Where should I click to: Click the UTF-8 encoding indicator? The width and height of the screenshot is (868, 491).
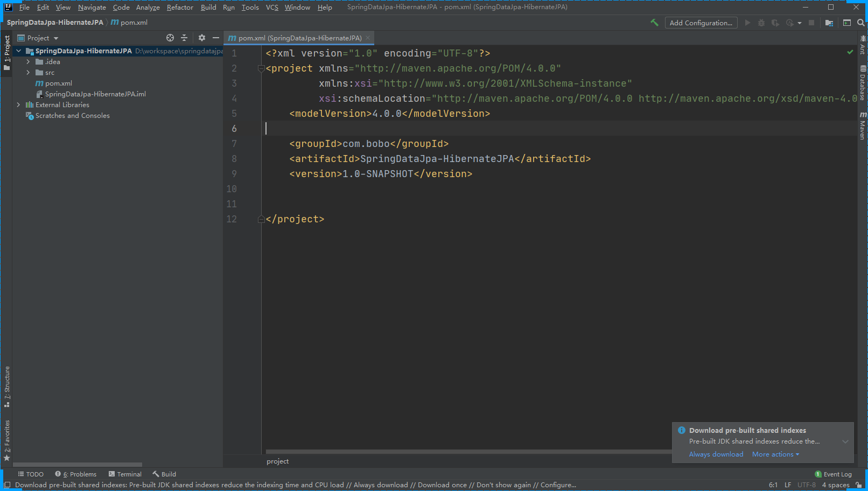[x=807, y=485]
